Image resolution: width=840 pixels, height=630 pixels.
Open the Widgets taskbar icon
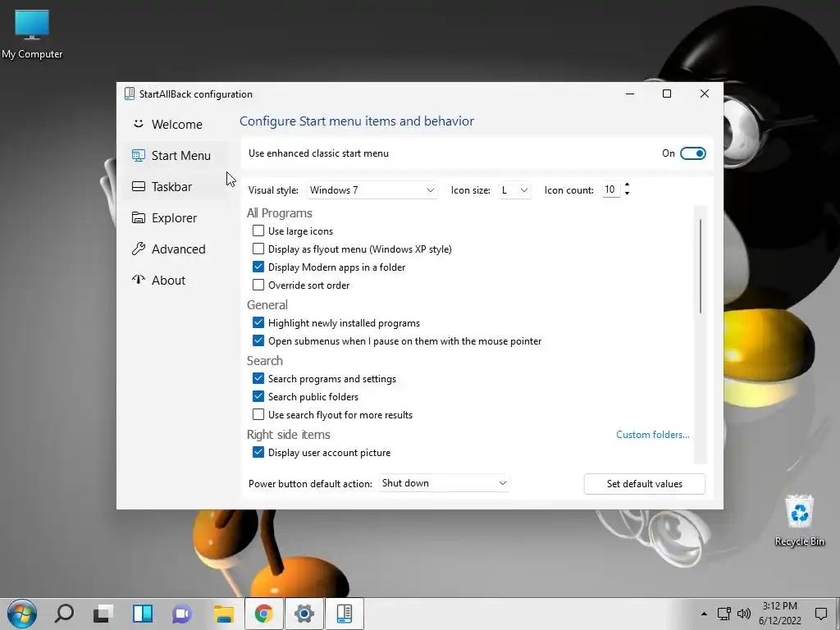[143, 614]
